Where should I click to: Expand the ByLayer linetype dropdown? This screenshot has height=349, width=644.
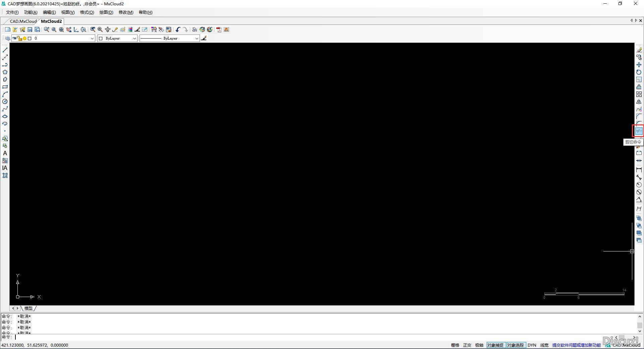[197, 38]
